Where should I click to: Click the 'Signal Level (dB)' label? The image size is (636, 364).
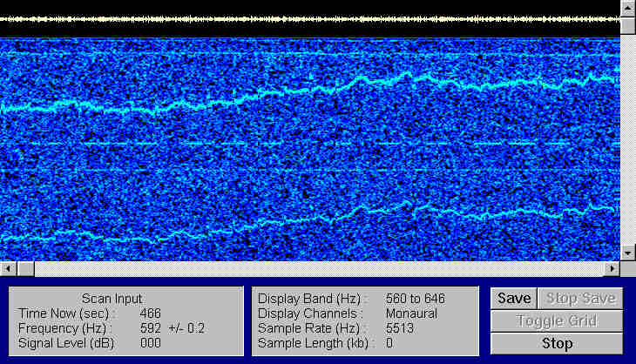[x=66, y=343]
